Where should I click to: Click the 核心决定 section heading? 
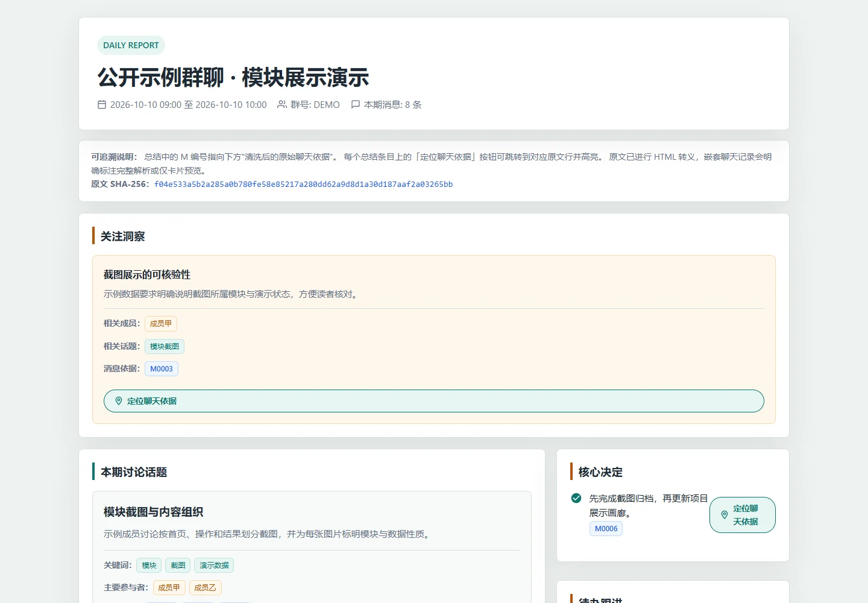coord(600,472)
